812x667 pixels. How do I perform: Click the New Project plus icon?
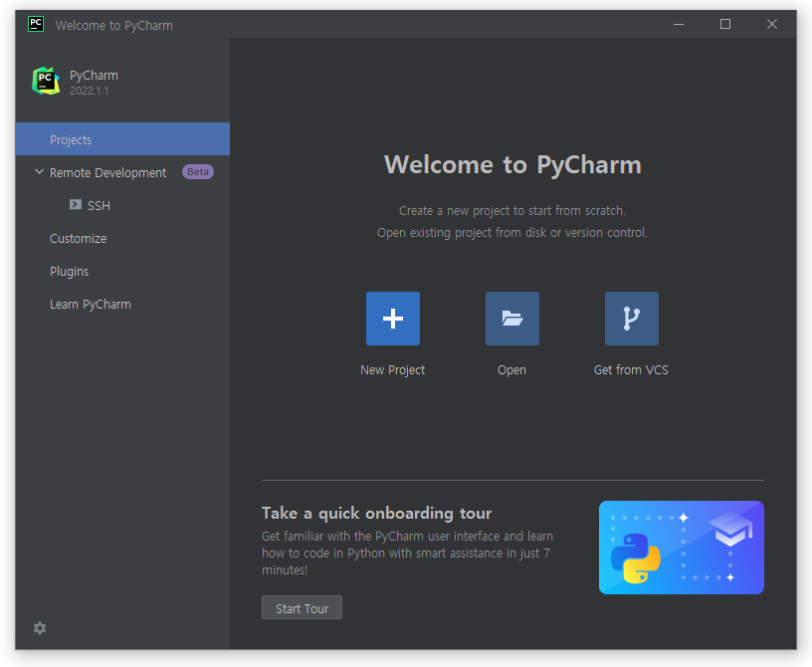coord(392,319)
